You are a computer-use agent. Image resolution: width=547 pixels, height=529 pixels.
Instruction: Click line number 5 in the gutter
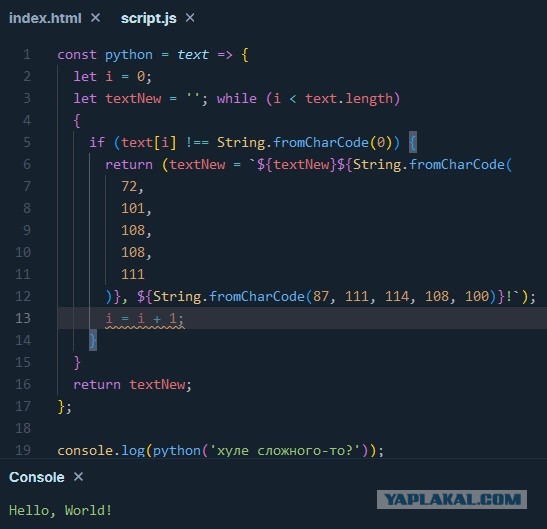coord(27,143)
